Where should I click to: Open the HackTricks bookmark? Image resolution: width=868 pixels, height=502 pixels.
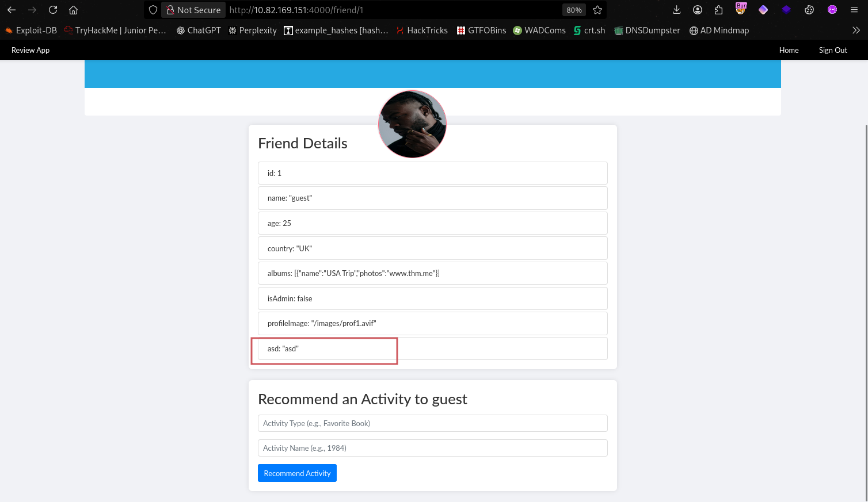(x=421, y=30)
